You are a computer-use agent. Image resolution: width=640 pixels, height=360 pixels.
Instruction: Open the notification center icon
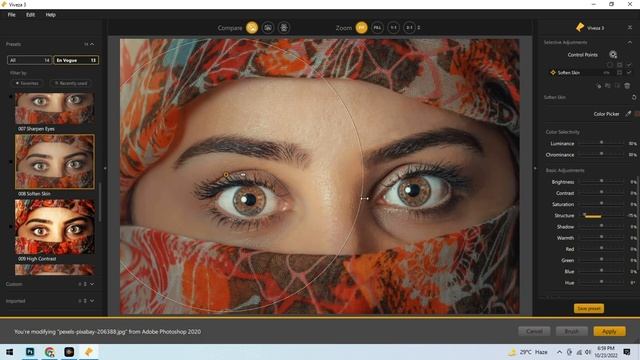[627, 352]
